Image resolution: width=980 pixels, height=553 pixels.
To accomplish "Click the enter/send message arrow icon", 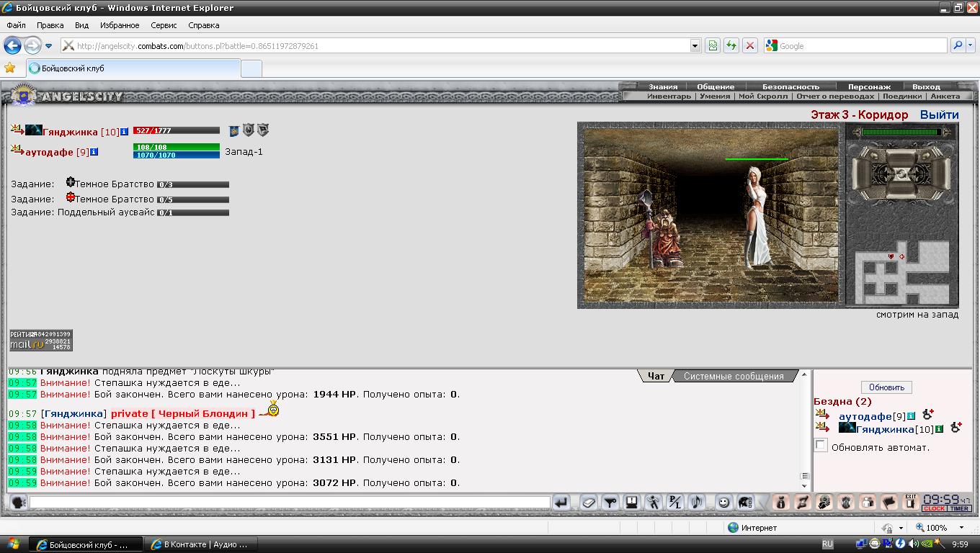I will (561, 503).
